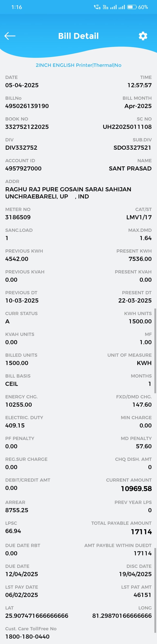
Task: Call toll-free number 1800-180-0440
Action: click(28, 637)
